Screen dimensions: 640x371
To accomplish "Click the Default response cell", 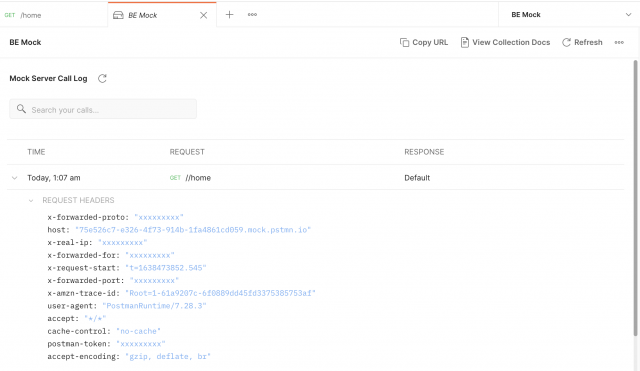I will point(417,178).
